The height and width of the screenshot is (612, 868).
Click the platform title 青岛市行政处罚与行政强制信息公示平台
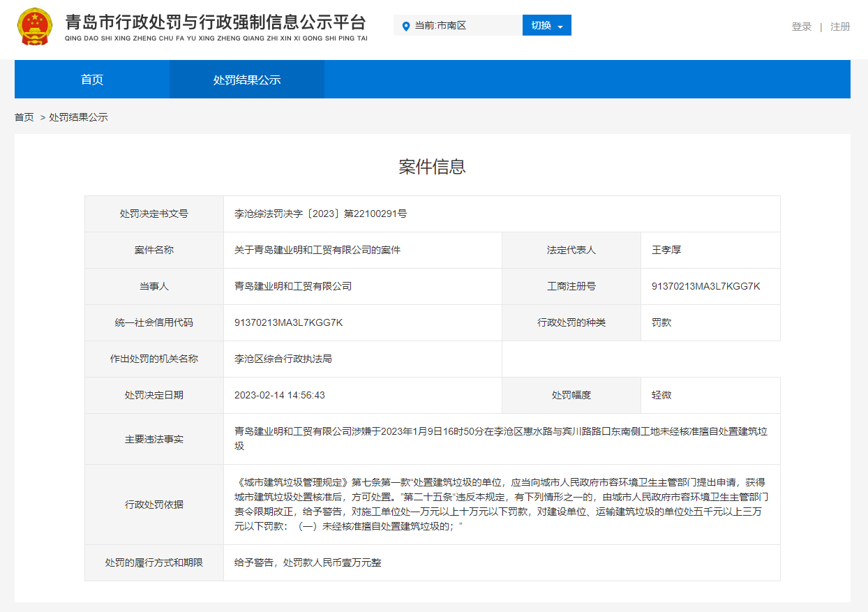[216, 22]
